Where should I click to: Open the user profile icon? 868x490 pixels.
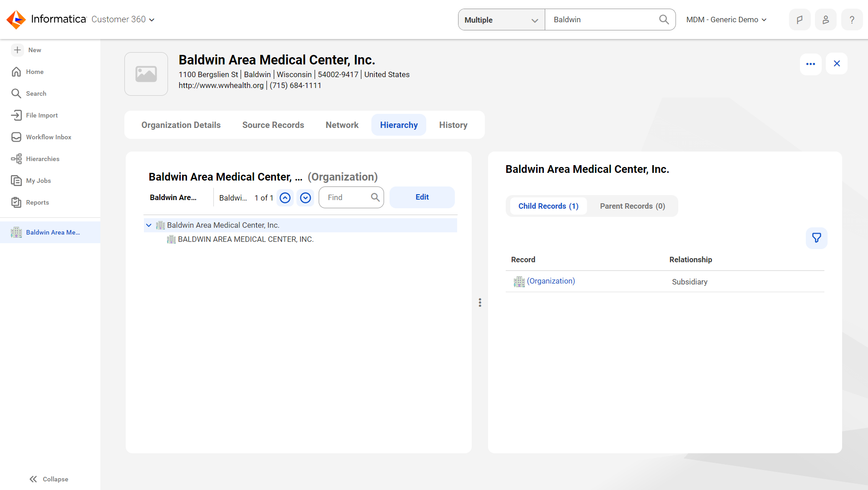826,20
